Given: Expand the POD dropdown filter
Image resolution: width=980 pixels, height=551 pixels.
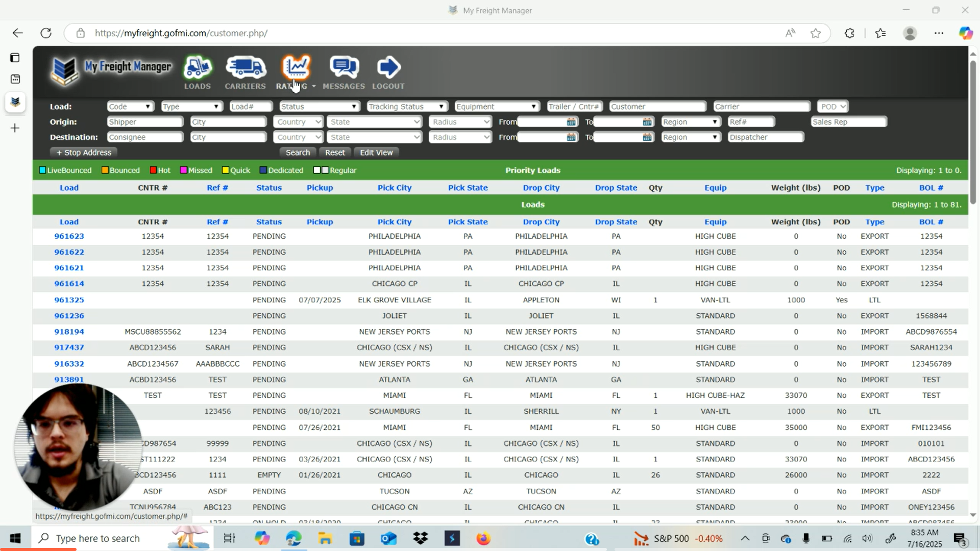Looking at the screenshot, I should click(832, 107).
